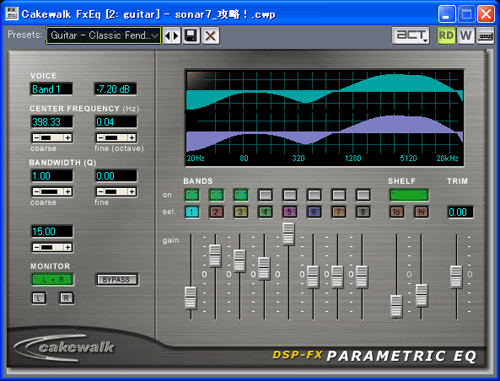Click the lo shelf gain slider handle
The image size is (500, 381).
point(396,306)
